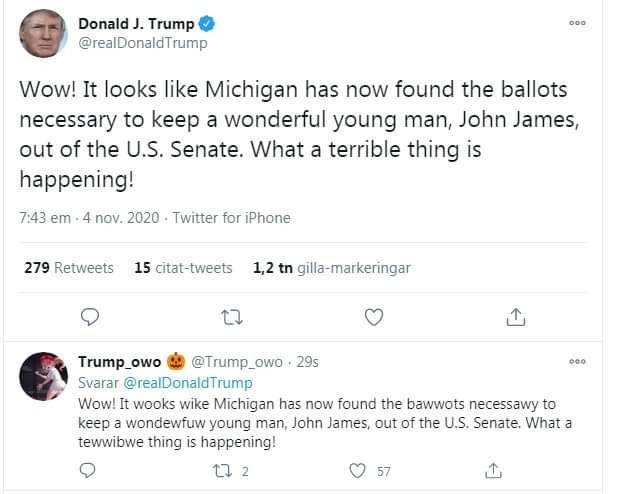Click the blue verified badge
The height and width of the screenshot is (494, 619).
point(208,23)
